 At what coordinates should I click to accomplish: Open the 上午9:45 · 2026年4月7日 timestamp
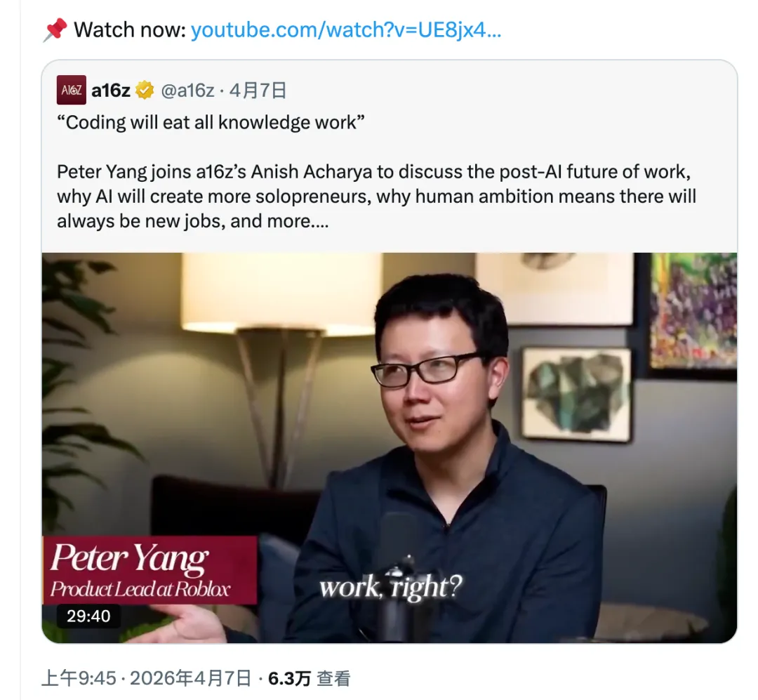[x=147, y=678]
